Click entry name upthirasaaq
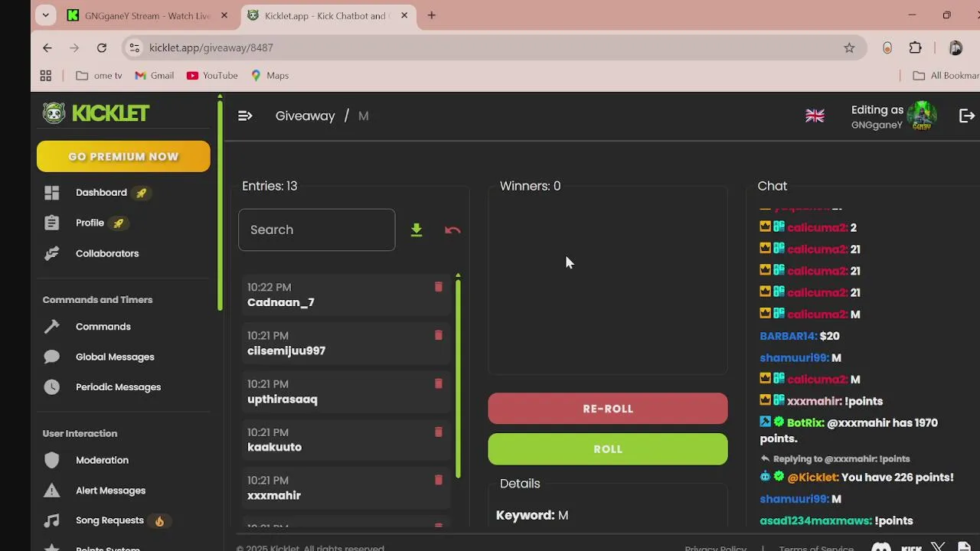 point(282,399)
